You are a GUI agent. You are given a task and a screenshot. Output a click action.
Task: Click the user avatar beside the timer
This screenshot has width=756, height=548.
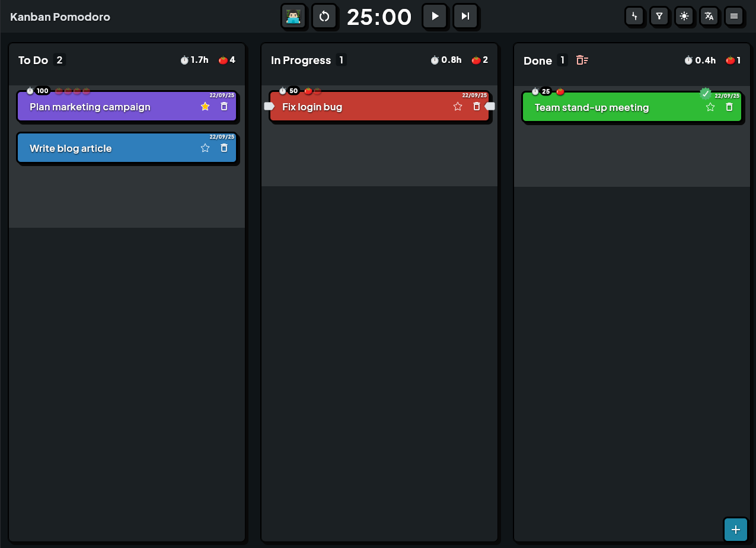(x=294, y=17)
